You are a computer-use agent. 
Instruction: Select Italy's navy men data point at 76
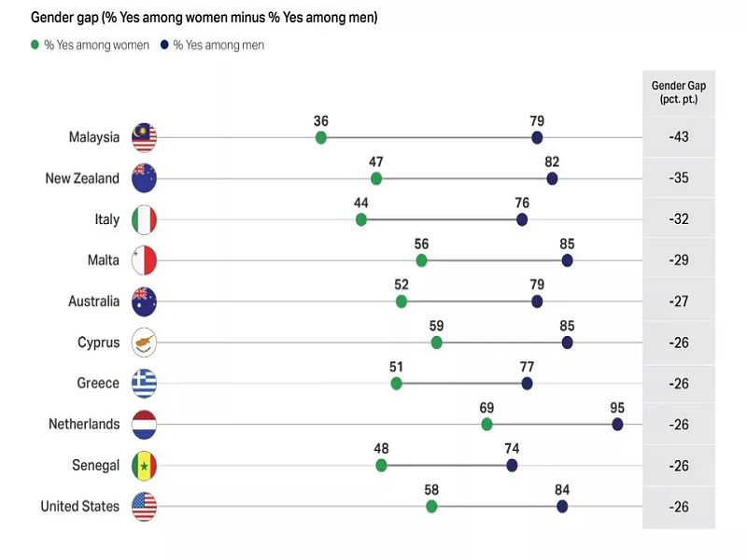click(522, 219)
